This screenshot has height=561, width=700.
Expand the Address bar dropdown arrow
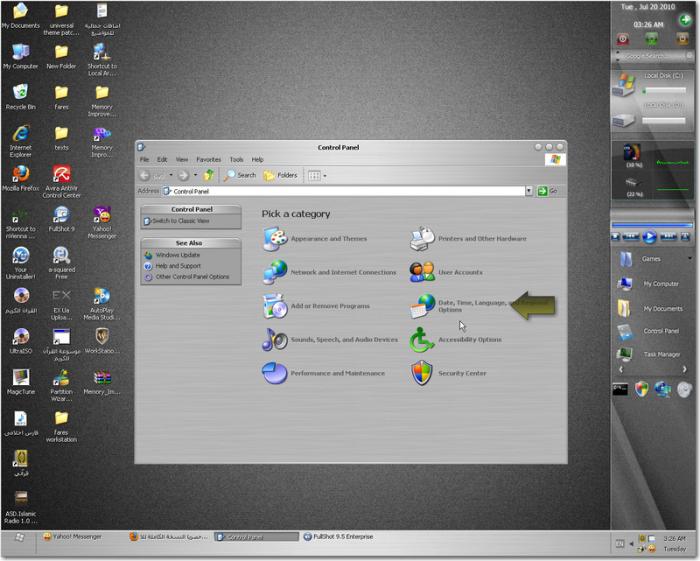click(528, 191)
